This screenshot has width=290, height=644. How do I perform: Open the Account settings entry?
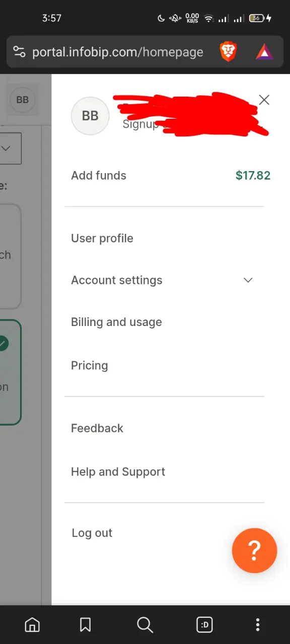[x=117, y=280]
